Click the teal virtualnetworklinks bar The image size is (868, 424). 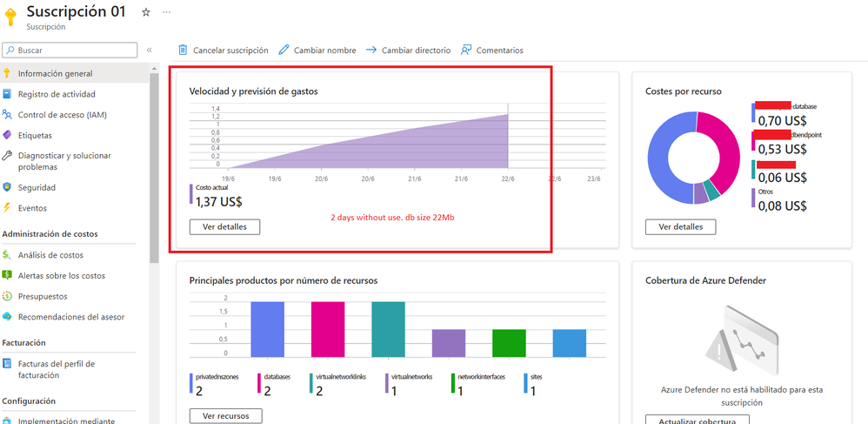[388, 329]
